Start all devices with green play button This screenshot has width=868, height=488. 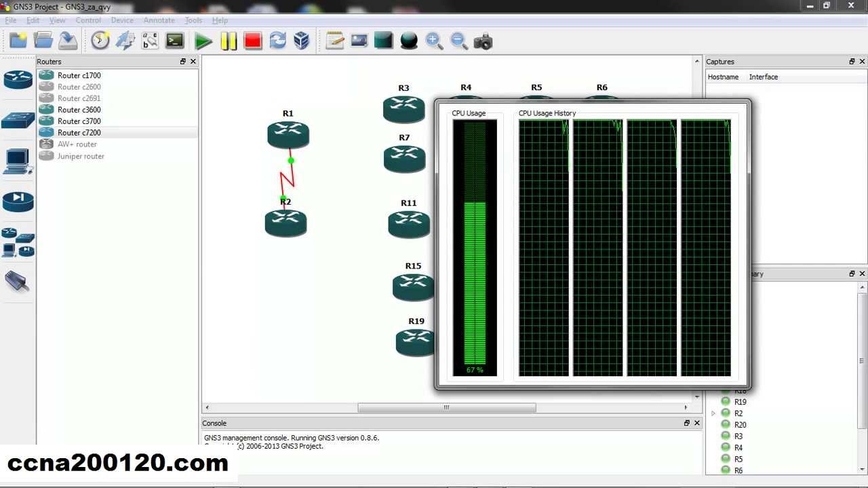203,41
